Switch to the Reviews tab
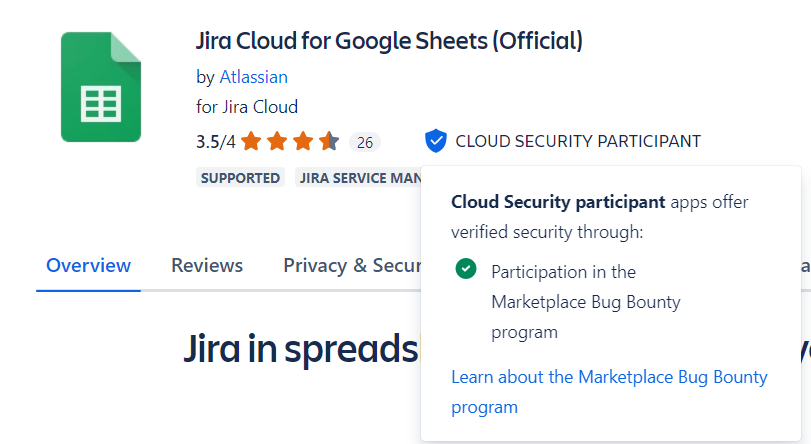Viewport: 811px width, 444px height. point(207,265)
